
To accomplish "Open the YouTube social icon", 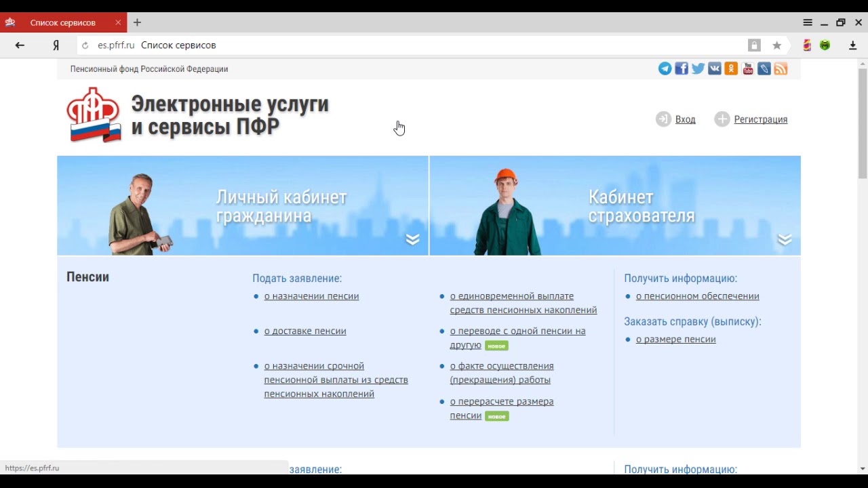I will pos(747,68).
